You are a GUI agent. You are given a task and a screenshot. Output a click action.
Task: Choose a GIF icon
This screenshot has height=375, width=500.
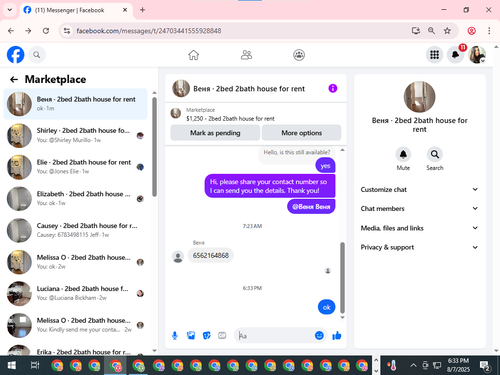pyautogui.click(x=222, y=335)
